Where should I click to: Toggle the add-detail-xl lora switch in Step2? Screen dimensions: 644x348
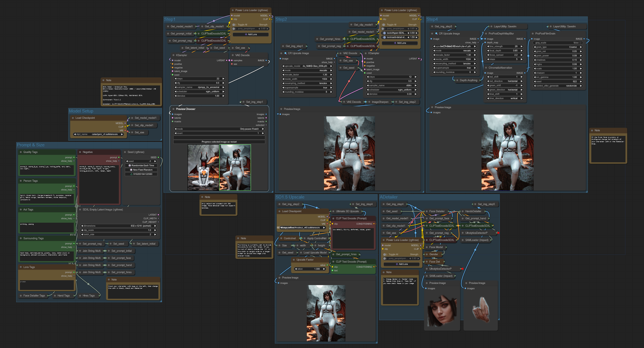tap(384, 37)
